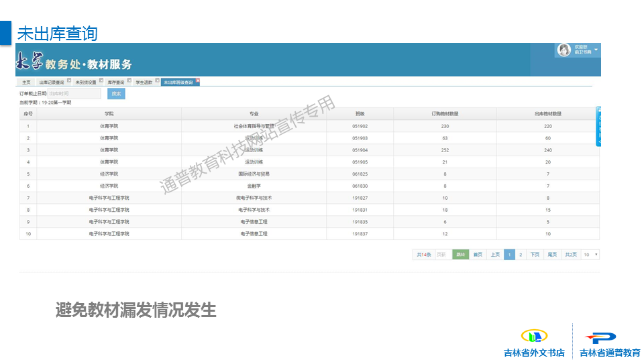
Task: Expand the blue side panel handle
Action: (598, 127)
